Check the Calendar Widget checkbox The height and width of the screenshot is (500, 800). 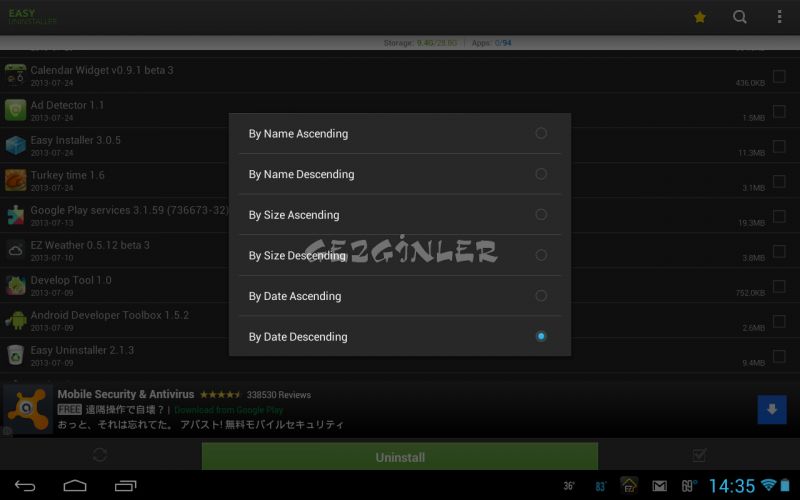pyautogui.click(x=779, y=76)
